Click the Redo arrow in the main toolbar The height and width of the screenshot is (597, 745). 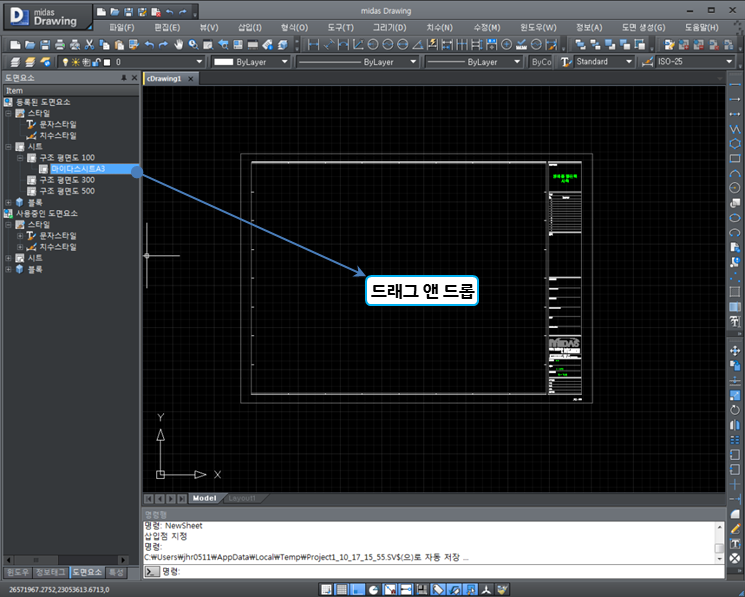tap(163, 45)
